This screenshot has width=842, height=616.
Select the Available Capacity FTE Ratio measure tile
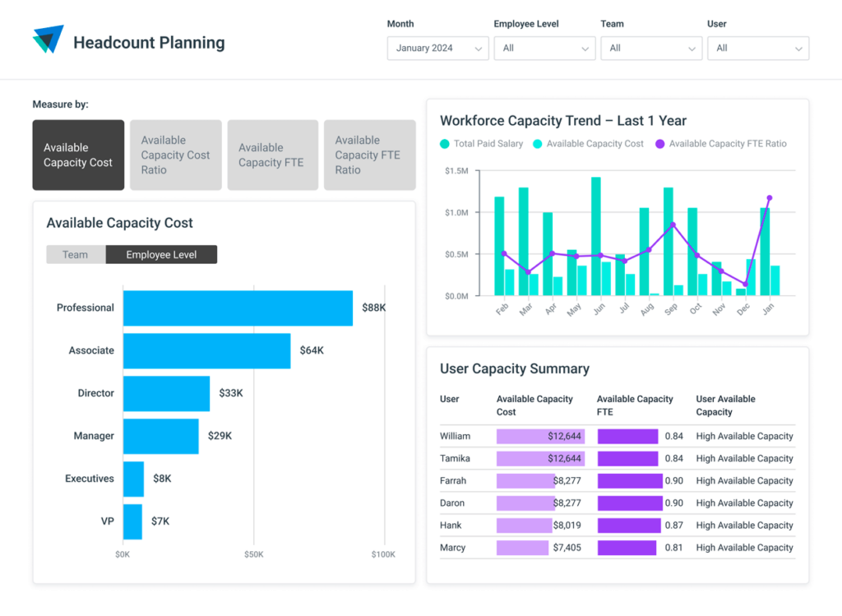(369, 155)
